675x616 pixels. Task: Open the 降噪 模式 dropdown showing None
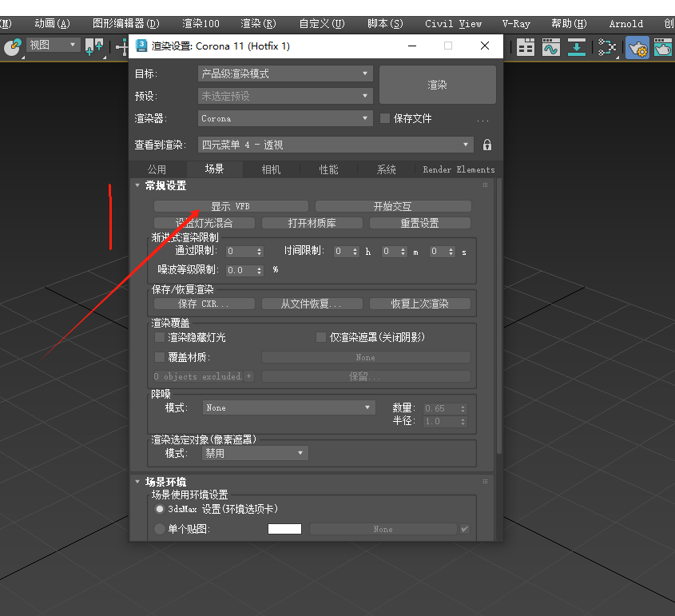pos(288,407)
